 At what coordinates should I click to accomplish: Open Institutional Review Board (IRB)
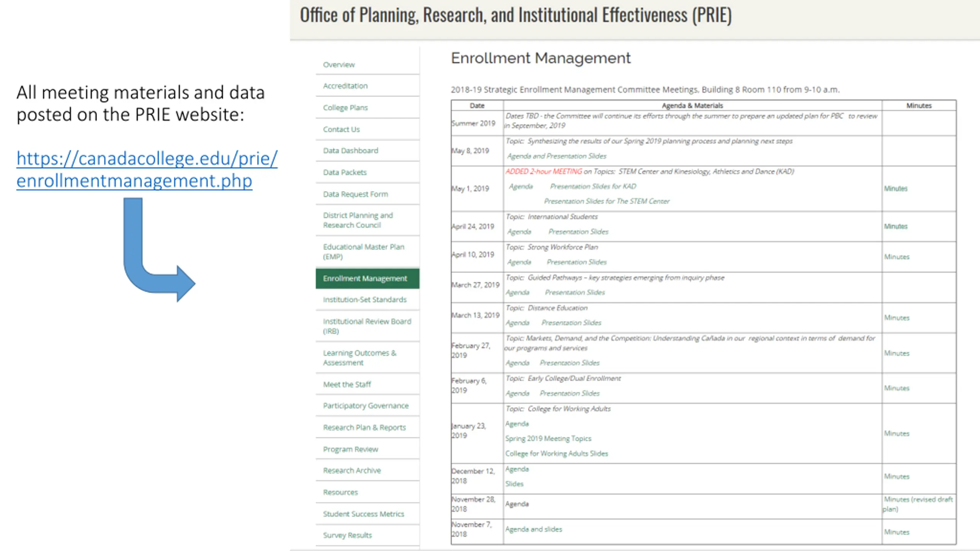coord(367,326)
